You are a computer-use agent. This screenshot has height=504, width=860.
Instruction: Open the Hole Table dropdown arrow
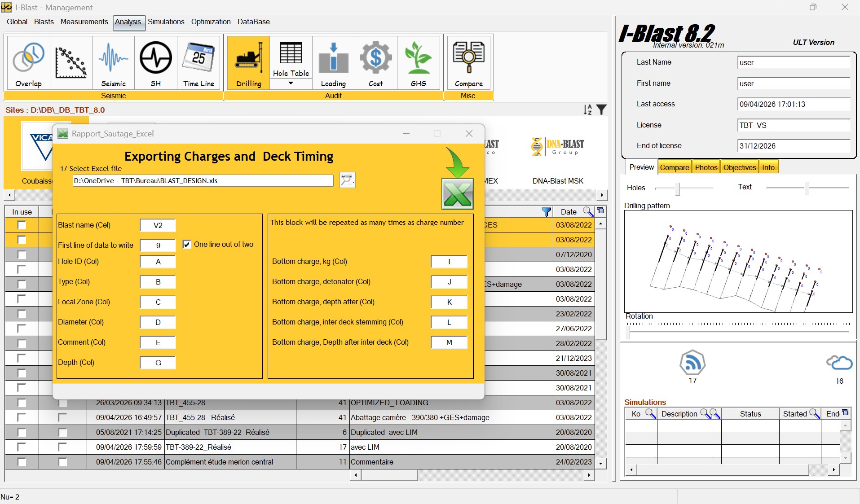pyautogui.click(x=290, y=83)
